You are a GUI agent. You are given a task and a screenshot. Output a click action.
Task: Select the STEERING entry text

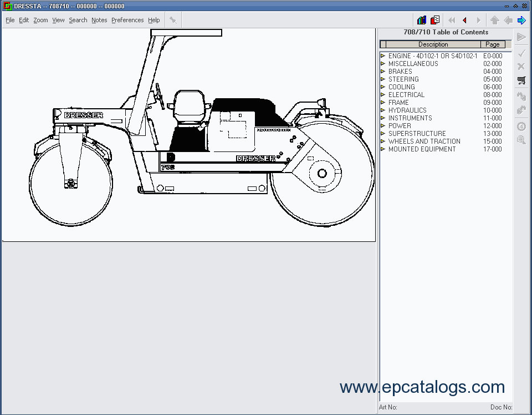[x=403, y=79]
